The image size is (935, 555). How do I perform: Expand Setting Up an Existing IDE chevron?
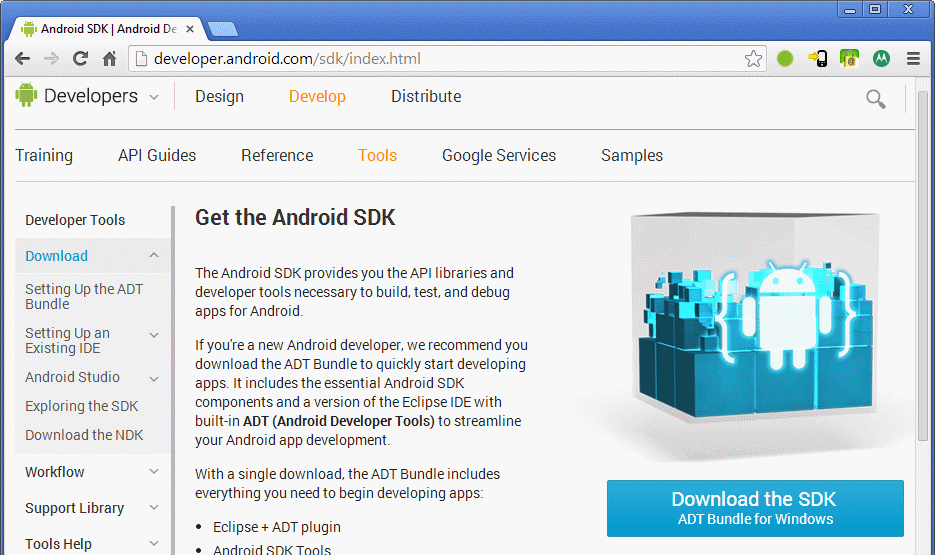pyautogui.click(x=154, y=335)
